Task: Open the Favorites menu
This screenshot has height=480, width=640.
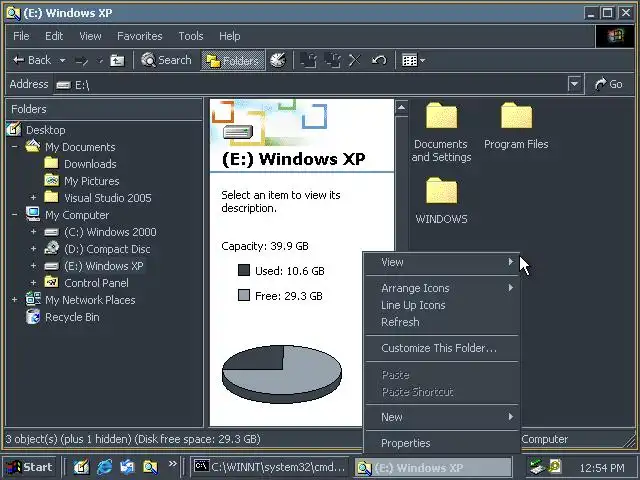Action: [140, 36]
